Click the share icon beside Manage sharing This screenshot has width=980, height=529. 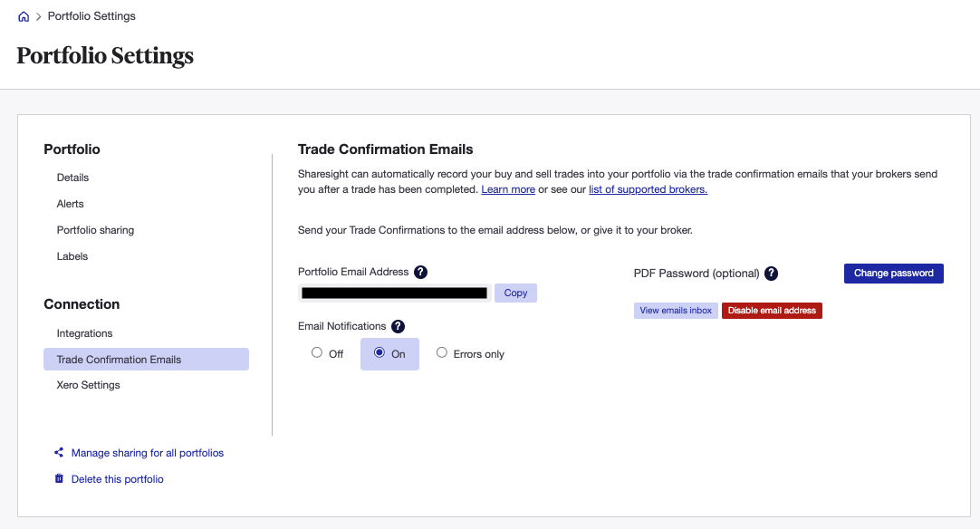(58, 452)
